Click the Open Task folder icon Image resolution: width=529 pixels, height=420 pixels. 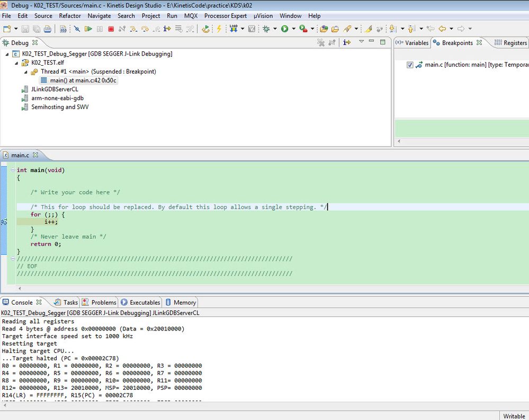[335, 29]
